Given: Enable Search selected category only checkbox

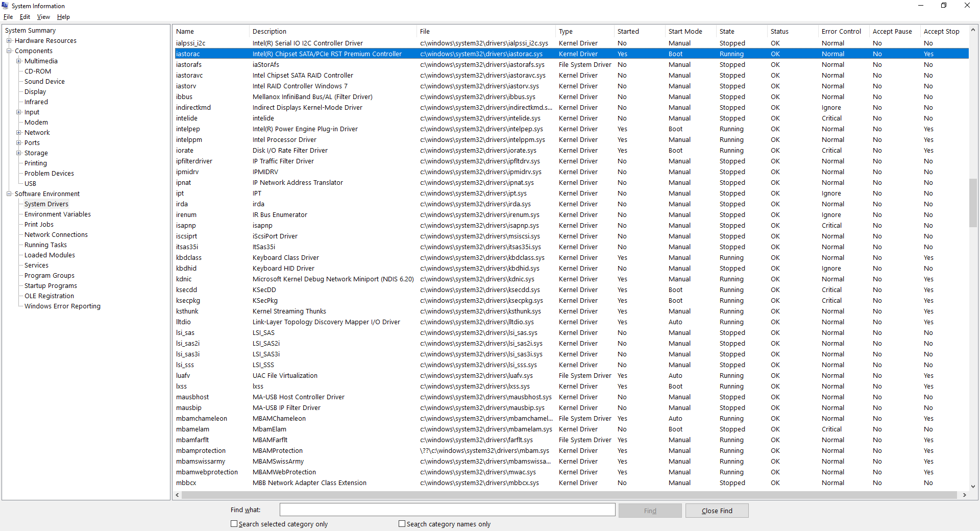Looking at the screenshot, I should [234, 524].
